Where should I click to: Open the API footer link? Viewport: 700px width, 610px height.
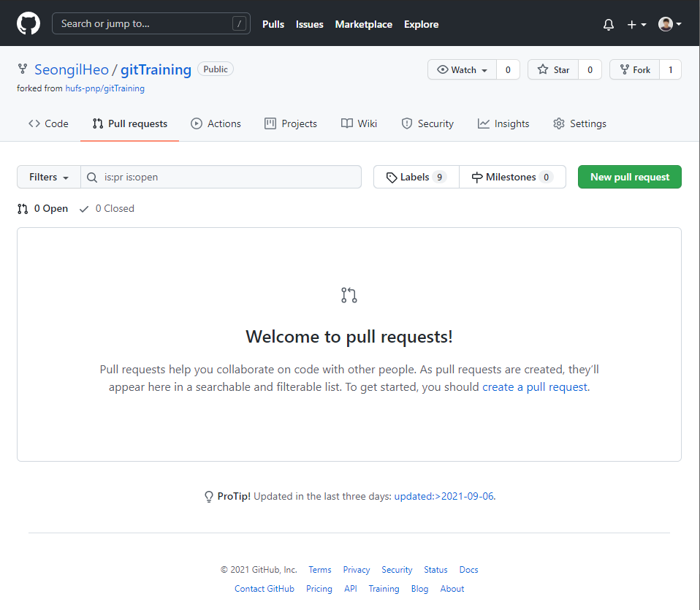pos(351,589)
